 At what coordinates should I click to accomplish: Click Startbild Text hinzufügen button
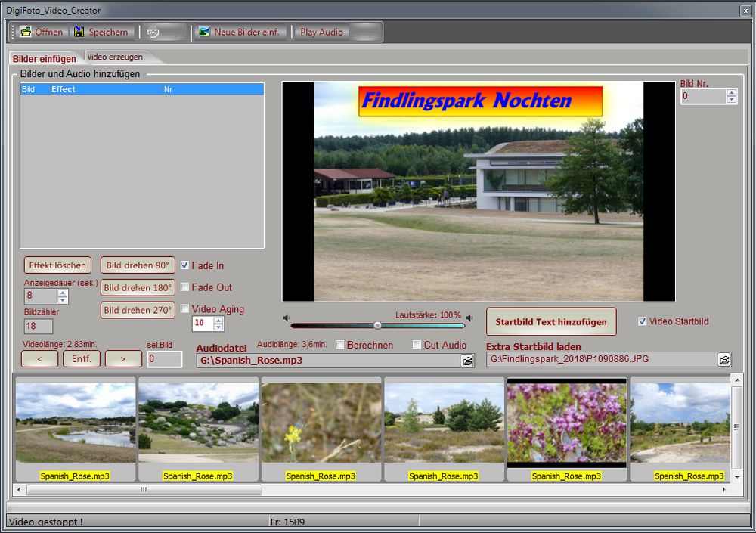[x=550, y=321]
